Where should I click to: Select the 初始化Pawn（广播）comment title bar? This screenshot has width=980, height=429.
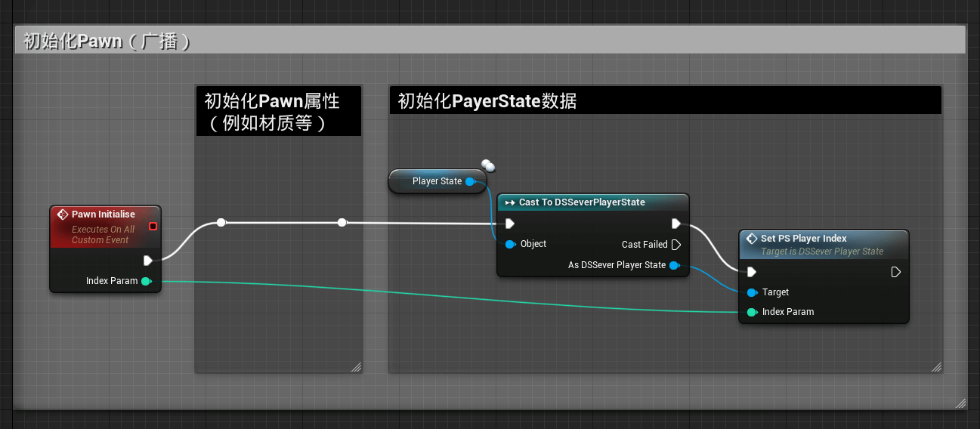pos(490,40)
